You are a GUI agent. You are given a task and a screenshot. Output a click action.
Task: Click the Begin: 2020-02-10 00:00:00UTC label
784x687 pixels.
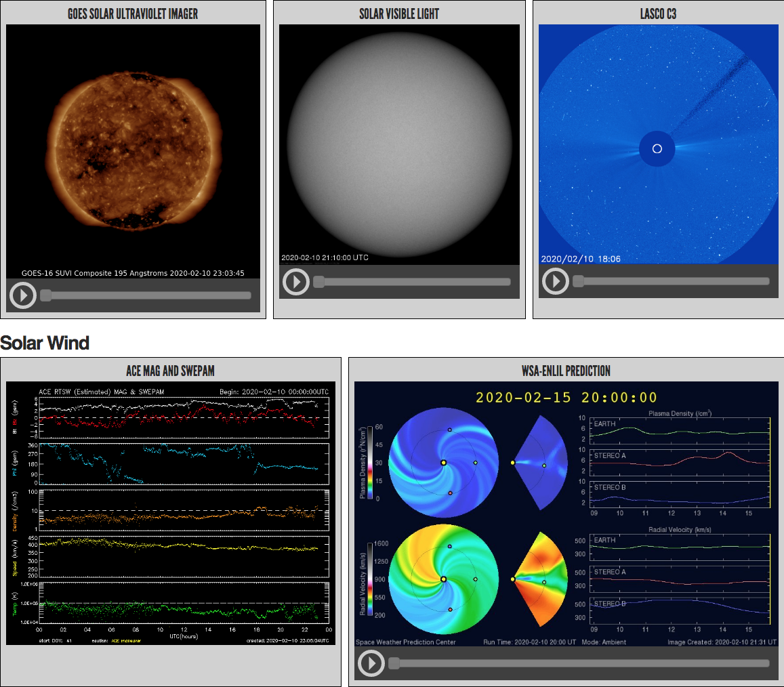tap(274, 392)
